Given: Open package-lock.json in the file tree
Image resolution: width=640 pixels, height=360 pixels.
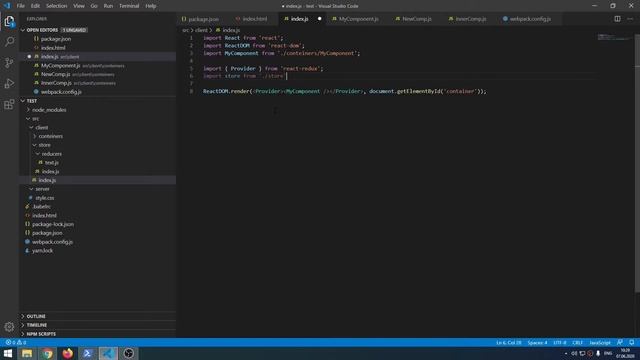Looking at the screenshot, I should point(53,224).
